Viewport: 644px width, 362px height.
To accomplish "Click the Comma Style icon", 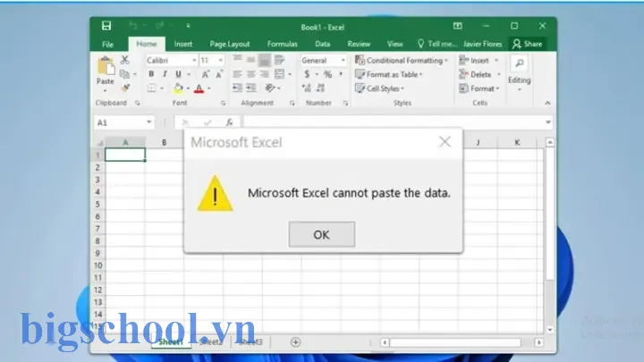I will (x=341, y=74).
